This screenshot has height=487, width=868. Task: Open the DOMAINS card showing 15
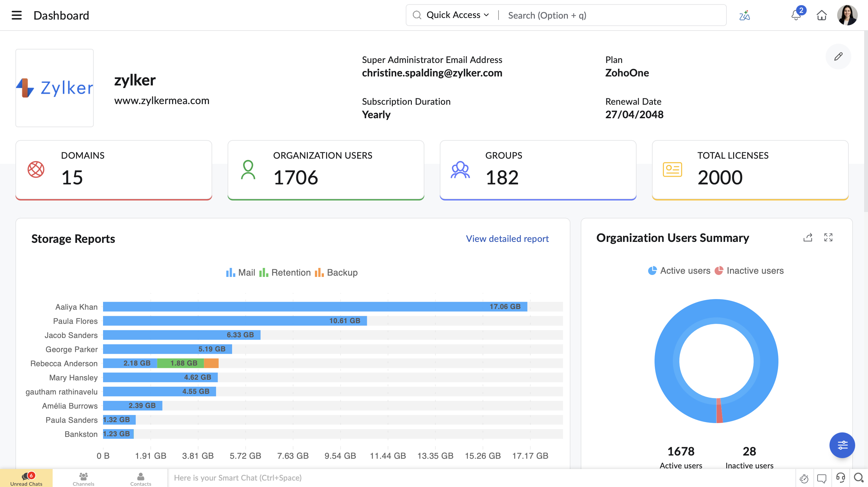tap(114, 170)
